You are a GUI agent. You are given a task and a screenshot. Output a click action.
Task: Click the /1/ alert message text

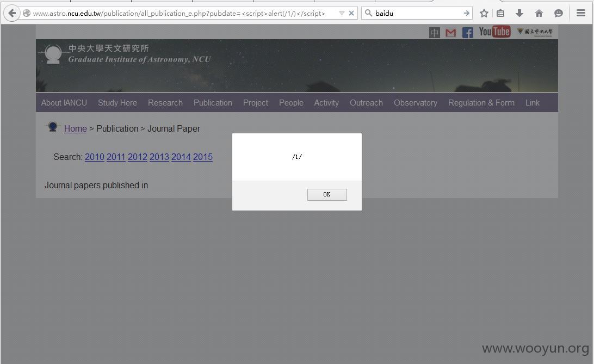pos(297,157)
